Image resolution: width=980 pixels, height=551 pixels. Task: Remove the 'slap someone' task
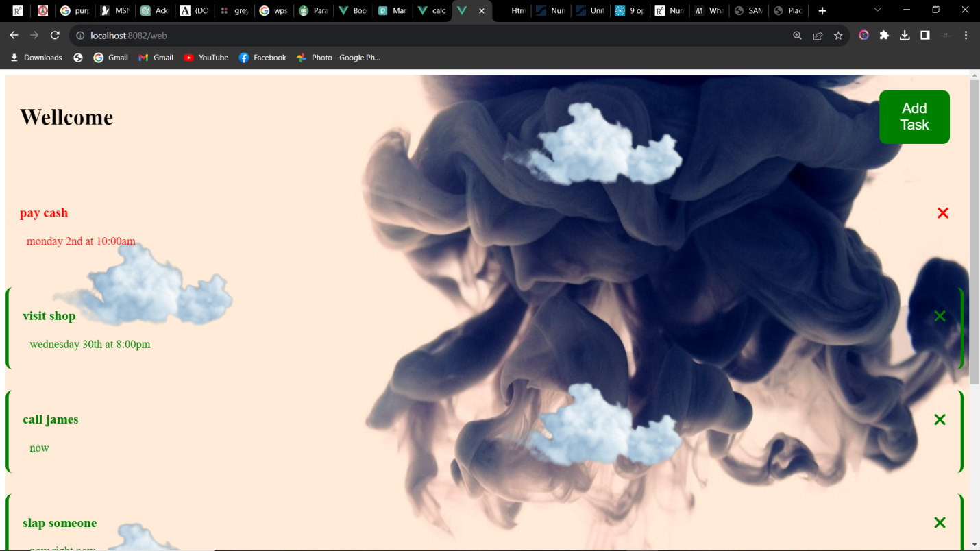pos(940,523)
